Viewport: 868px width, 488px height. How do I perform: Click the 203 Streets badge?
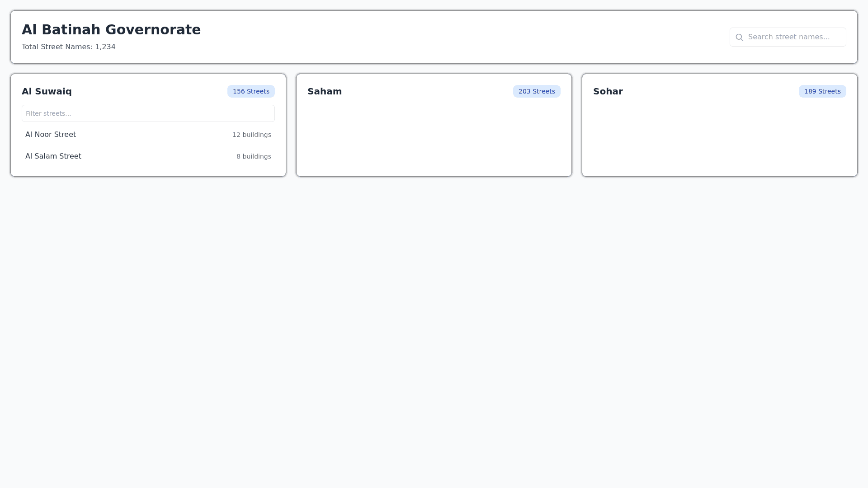(x=537, y=91)
